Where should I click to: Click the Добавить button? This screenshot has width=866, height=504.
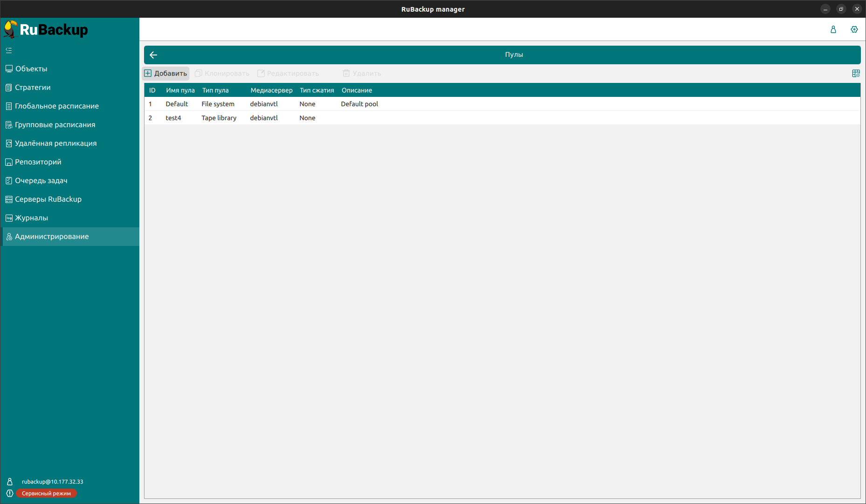(x=166, y=74)
